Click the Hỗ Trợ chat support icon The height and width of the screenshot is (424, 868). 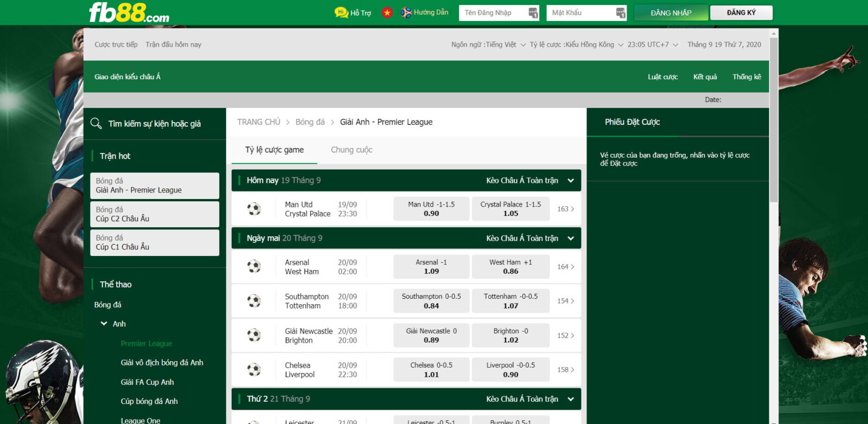click(x=341, y=12)
